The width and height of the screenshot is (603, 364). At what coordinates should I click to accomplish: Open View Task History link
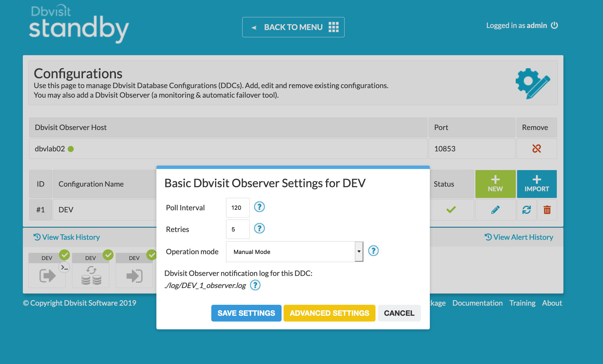(x=67, y=237)
